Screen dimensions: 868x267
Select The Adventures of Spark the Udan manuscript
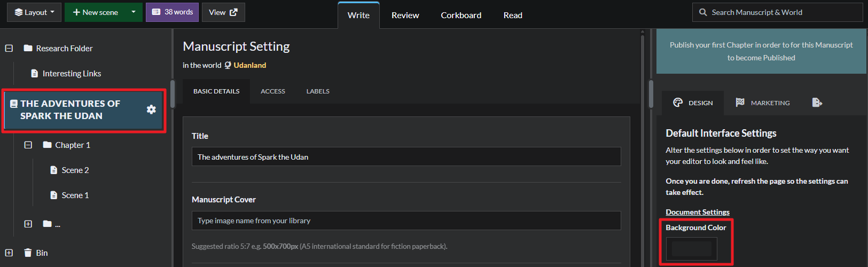pyautogui.click(x=84, y=111)
